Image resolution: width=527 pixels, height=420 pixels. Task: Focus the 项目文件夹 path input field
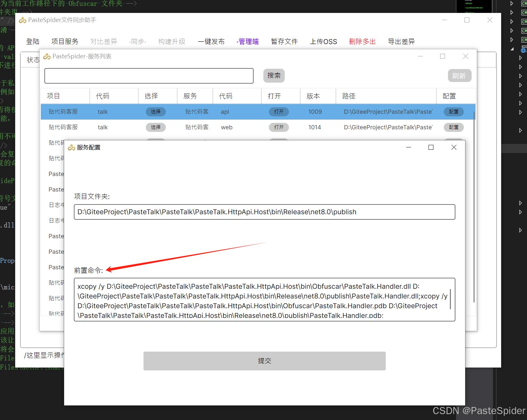(264, 212)
